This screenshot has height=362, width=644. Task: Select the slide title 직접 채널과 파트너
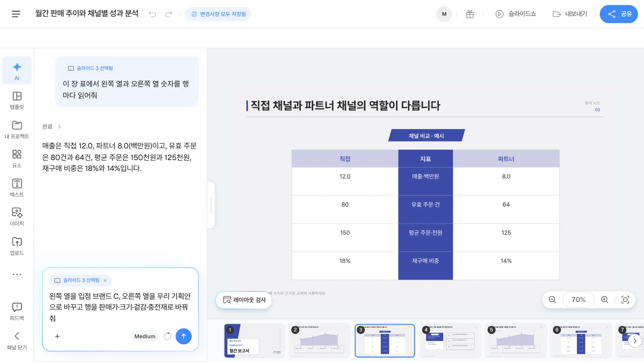click(345, 106)
